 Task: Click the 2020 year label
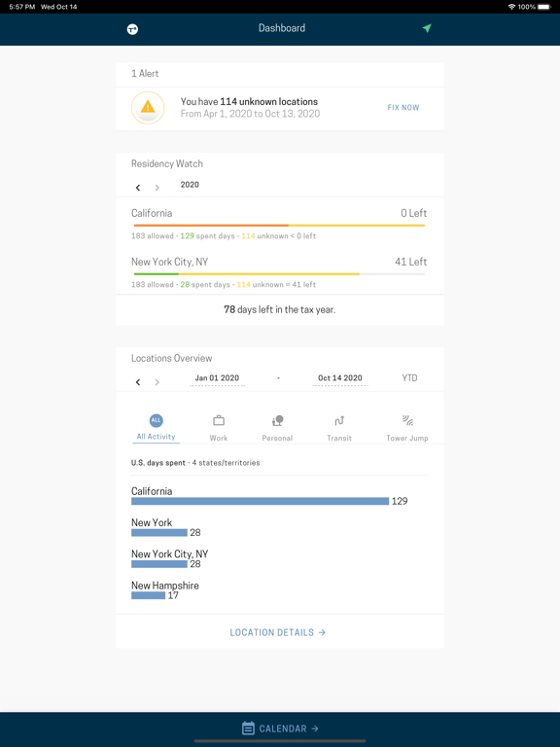(x=190, y=185)
